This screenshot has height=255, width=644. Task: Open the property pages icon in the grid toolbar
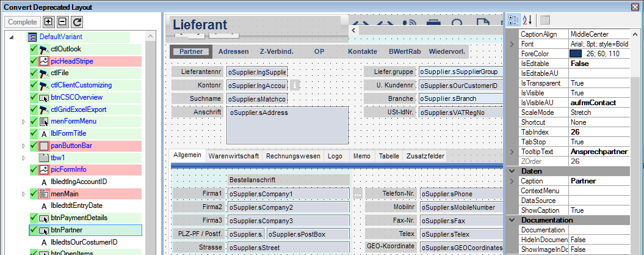coord(545,20)
